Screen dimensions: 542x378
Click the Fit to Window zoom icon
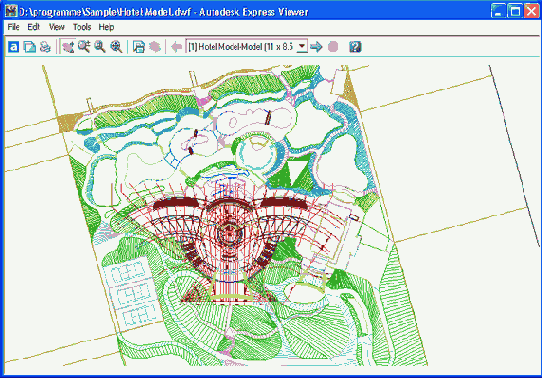point(116,47)
